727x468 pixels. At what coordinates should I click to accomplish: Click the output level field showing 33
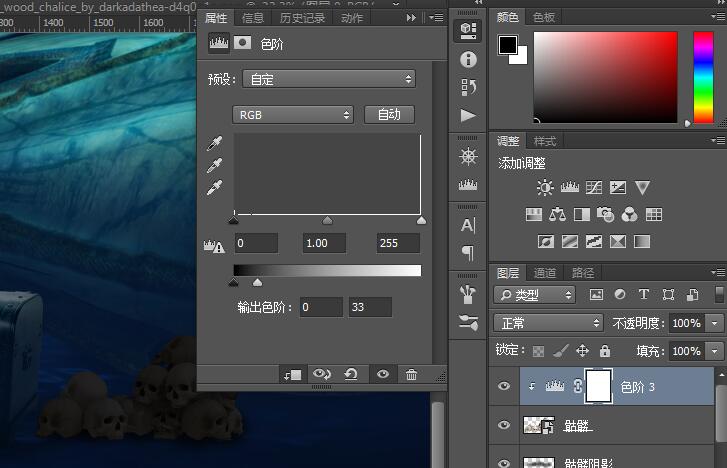point(370,307)
